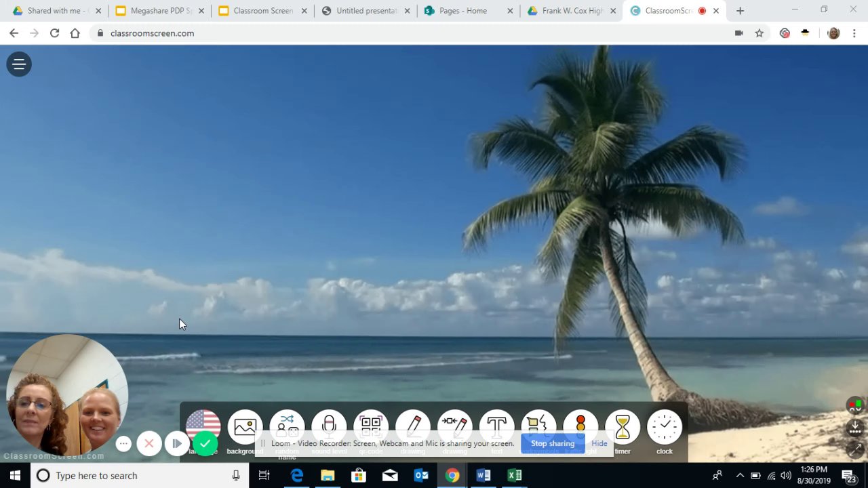Open File Explorer from taskbar
Viewport: 868px width, 488px height.
(328, 476)
